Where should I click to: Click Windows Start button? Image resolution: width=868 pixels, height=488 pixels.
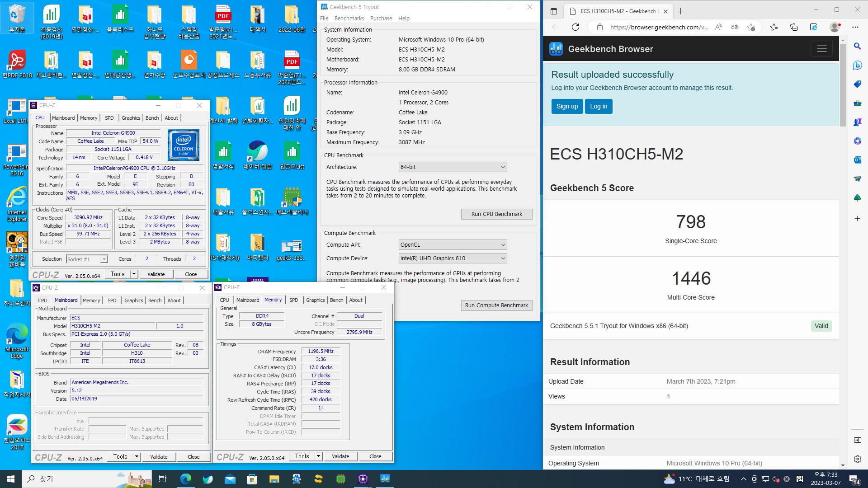11,479
